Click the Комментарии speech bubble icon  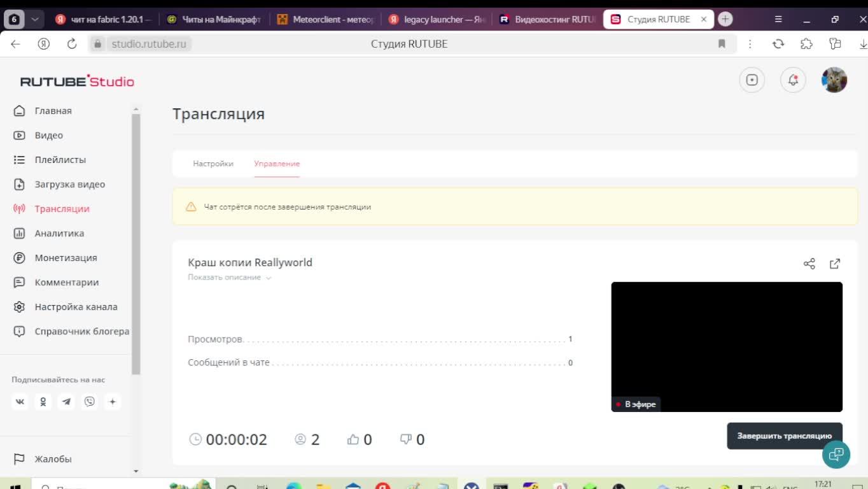[x=19, y=283]
